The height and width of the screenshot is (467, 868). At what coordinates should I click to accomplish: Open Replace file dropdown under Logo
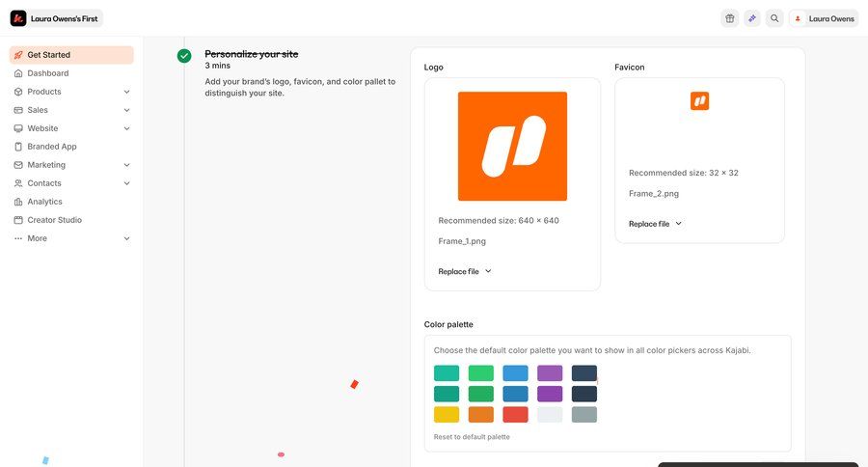click(x=465, y=271)
